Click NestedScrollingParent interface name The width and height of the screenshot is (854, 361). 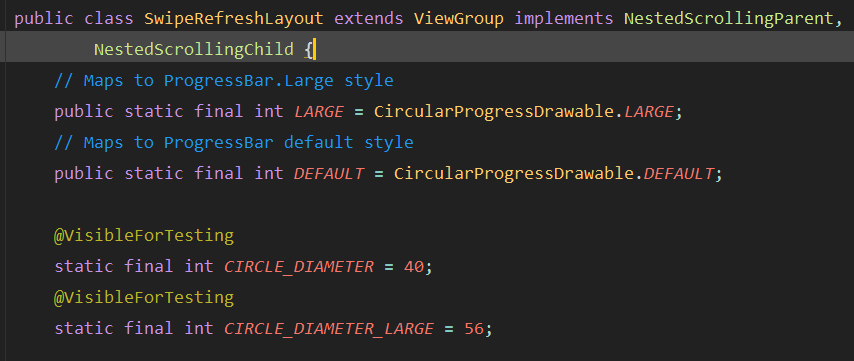click(x=728, y=19)
